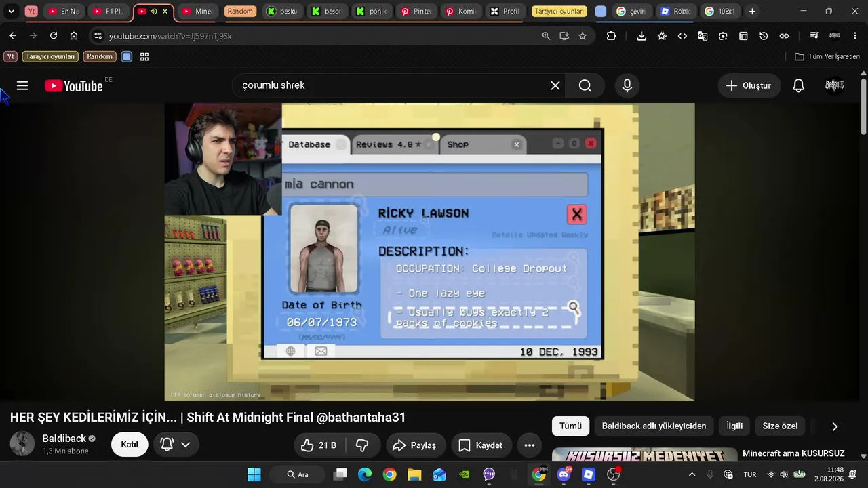Open the Tarayıcı oyunları bookmark folder
This screenshot has height=488, width=868.
pyautogui.click(x=50, y=57)
